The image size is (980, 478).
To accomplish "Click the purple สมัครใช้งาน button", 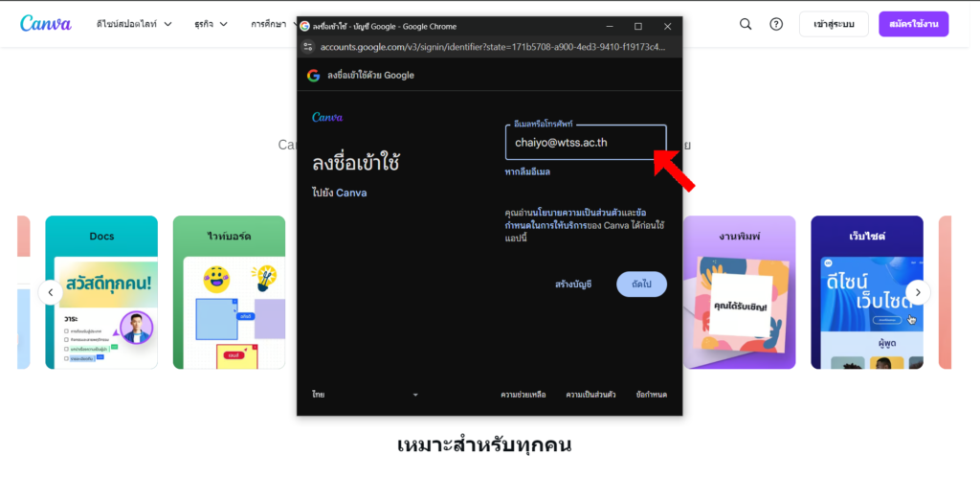I will point(913,24).
